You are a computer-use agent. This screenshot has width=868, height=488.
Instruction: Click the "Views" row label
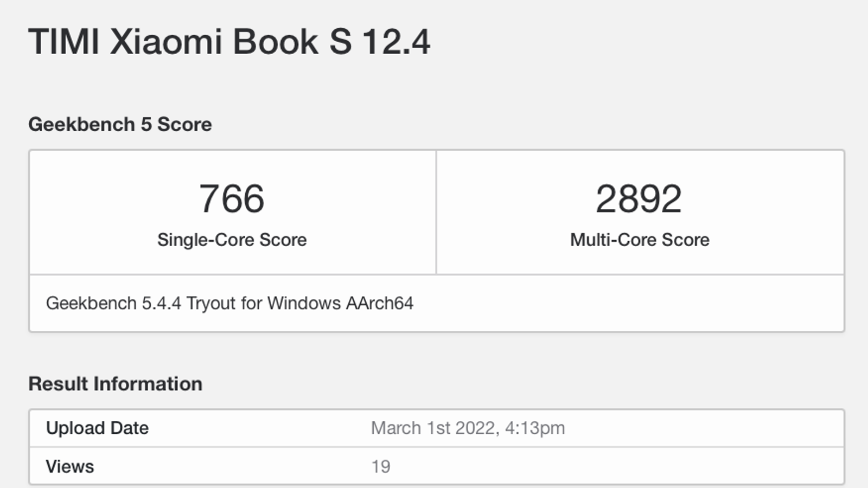(x=69, y=466)
